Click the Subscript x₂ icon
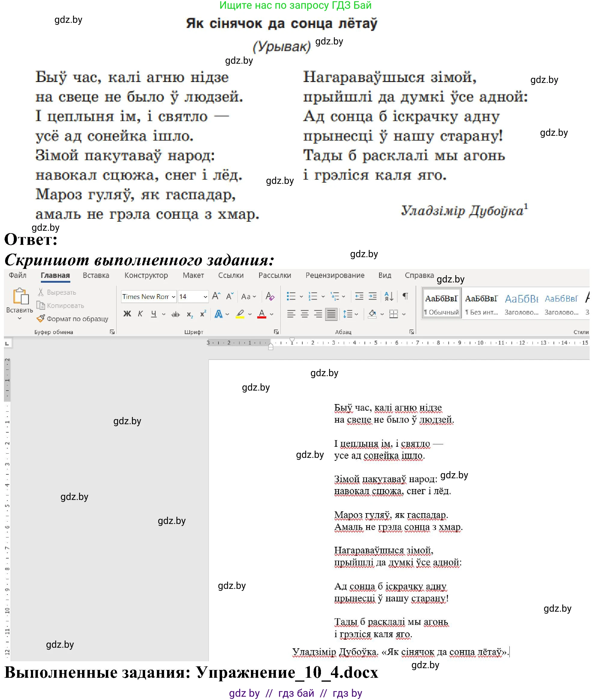 click(x=190, y=314)
